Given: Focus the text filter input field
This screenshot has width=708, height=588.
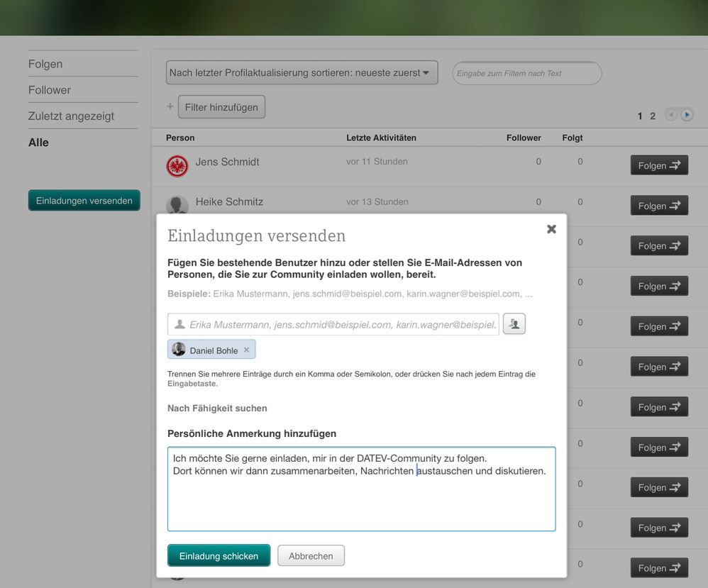Looking at the screenshot, I should (527, 73).
